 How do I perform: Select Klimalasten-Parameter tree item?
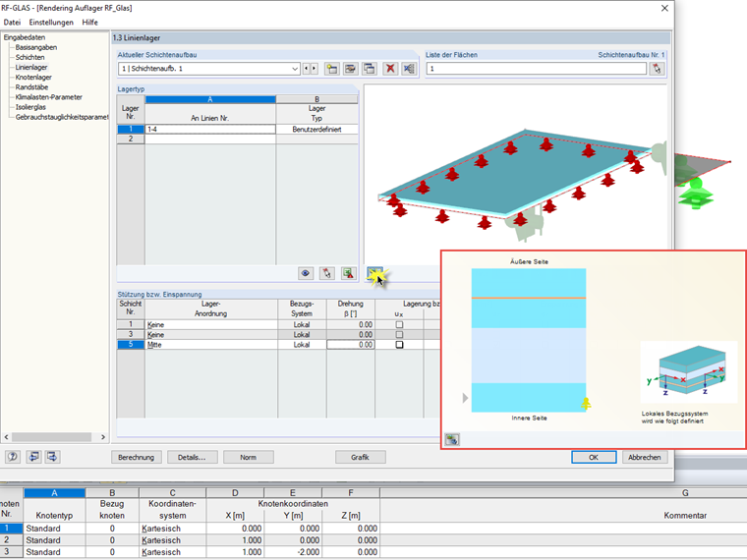[x=48, y=97]
